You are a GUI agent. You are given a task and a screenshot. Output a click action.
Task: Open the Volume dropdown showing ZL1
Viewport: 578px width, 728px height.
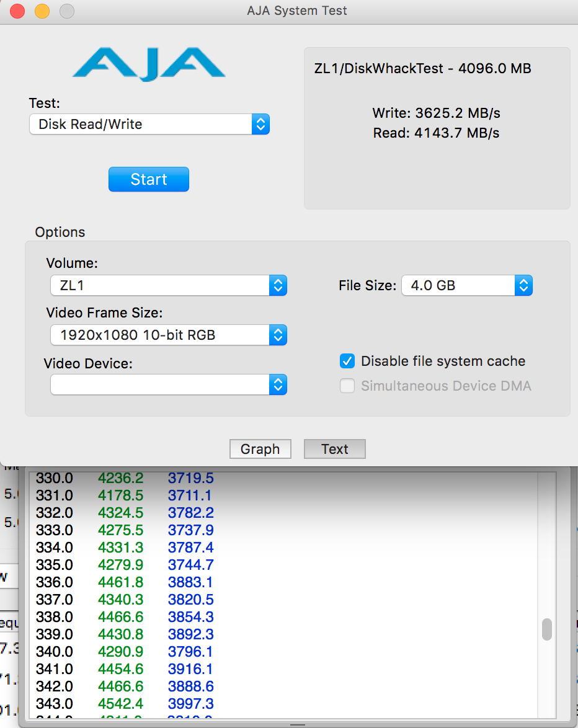[x=169, y=285]
